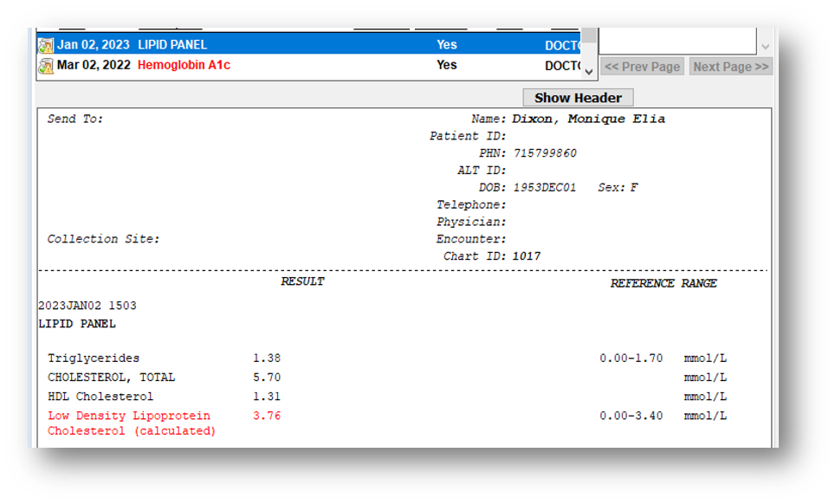Select the LIPID PANEL entry
The height and width of the screenshot is (504, 835).
click(172, 45)
